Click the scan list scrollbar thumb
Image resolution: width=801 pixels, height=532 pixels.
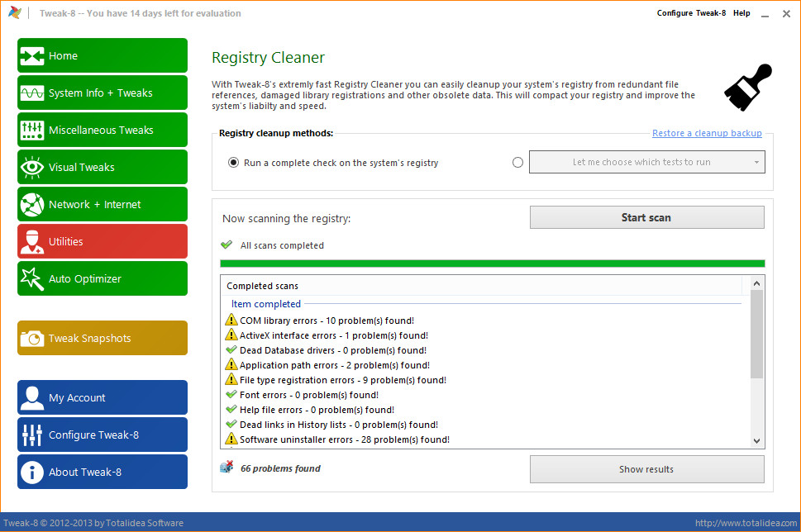pyautogui.click(x=756, y=335)
